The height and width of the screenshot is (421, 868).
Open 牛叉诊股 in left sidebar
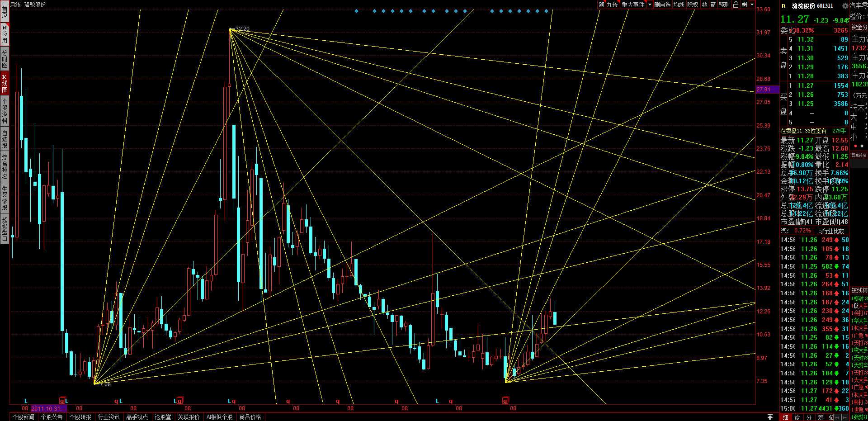[x=5, y=198]
